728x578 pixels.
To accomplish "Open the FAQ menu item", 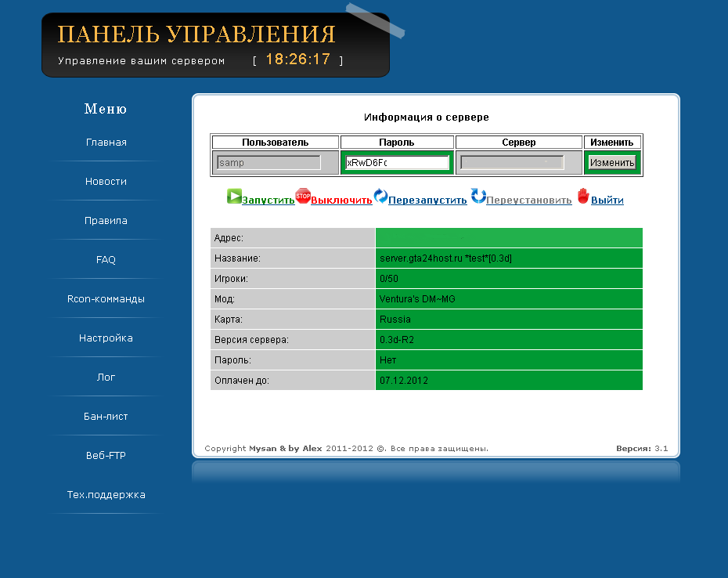I will click(x=106, y=260).
